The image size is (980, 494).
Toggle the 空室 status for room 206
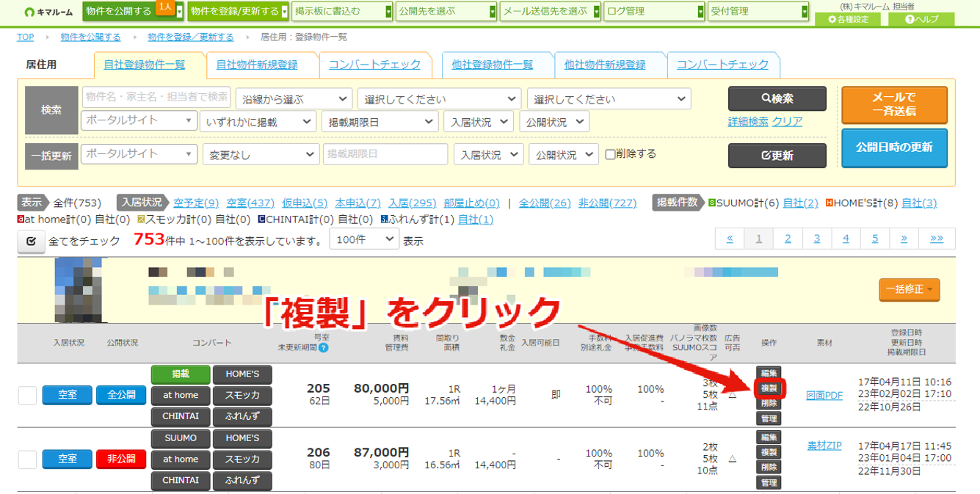point(67,459)
